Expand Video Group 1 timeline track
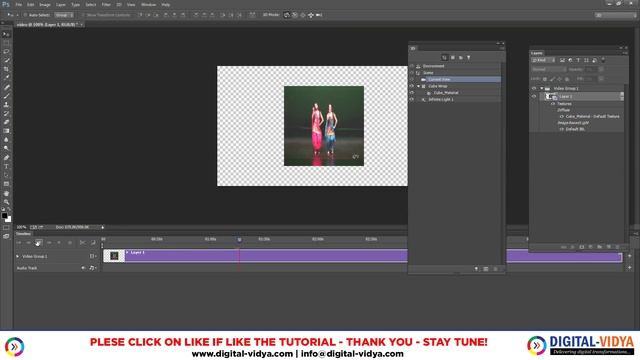640x360 pixels. click(x=18, y=256)
